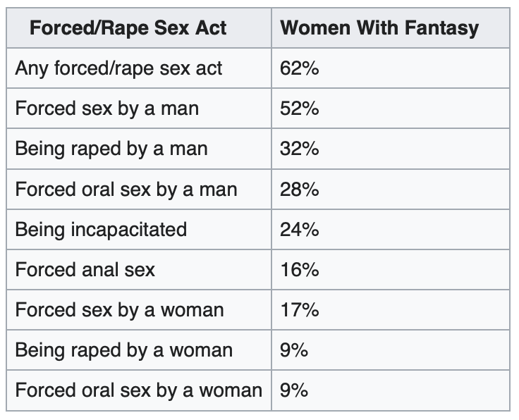Select the "Any forced/rape sex act" cell
Image resolution: width=519 pixels, height=420 pixels.
118,68
